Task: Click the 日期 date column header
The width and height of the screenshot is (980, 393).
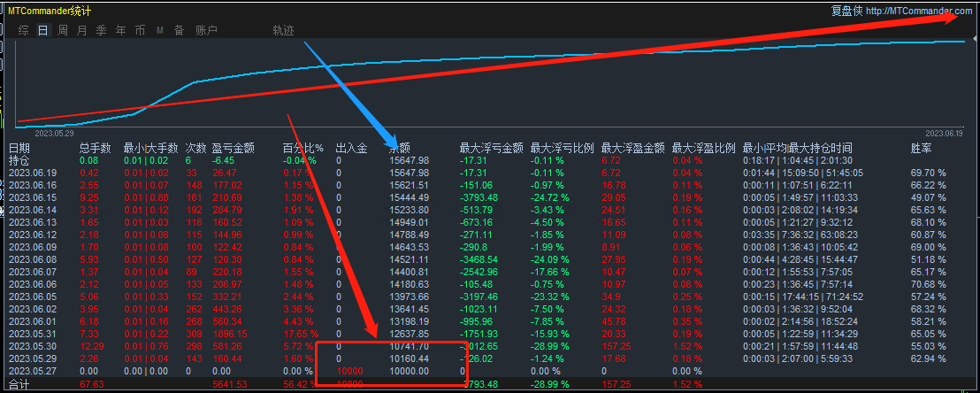Action: click(19, 148)
